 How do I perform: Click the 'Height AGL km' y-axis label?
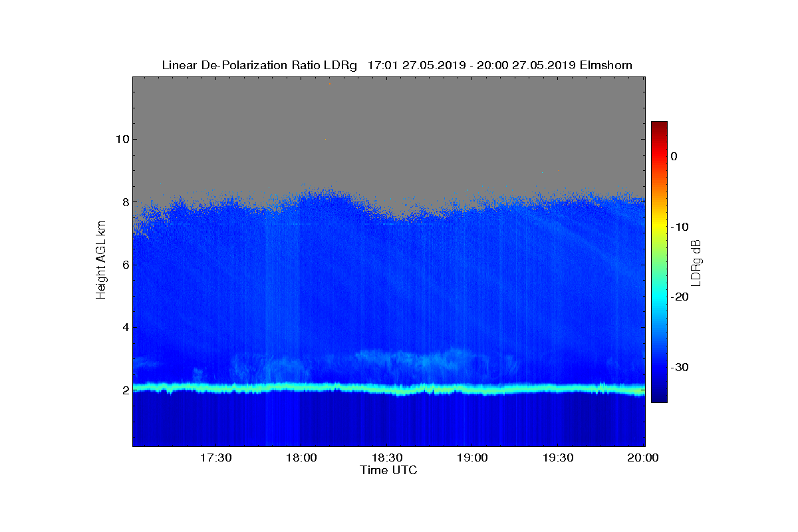point(101,261)
